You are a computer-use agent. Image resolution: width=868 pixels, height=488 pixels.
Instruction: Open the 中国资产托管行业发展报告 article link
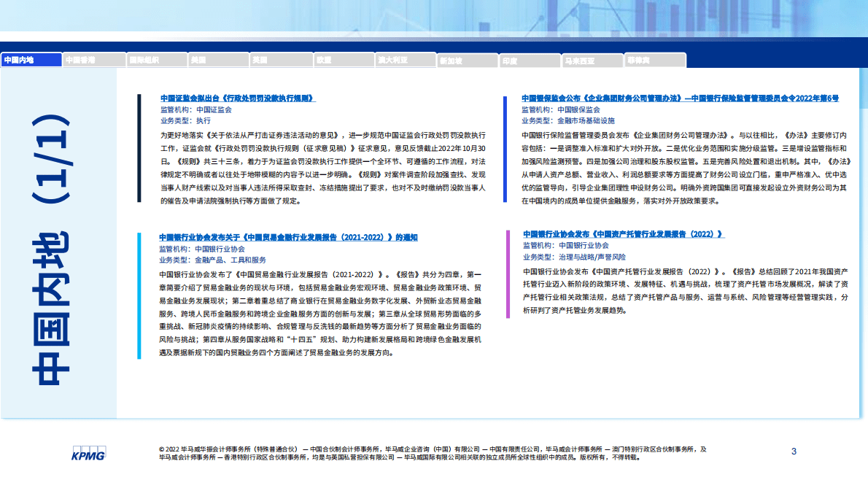pyautogui.click(x=624, y=234)
